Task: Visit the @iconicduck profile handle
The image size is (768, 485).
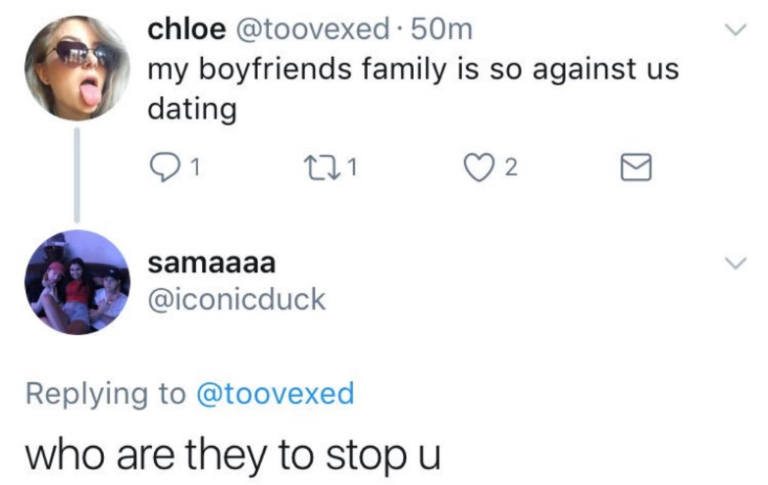Action: tap(237, 299)
